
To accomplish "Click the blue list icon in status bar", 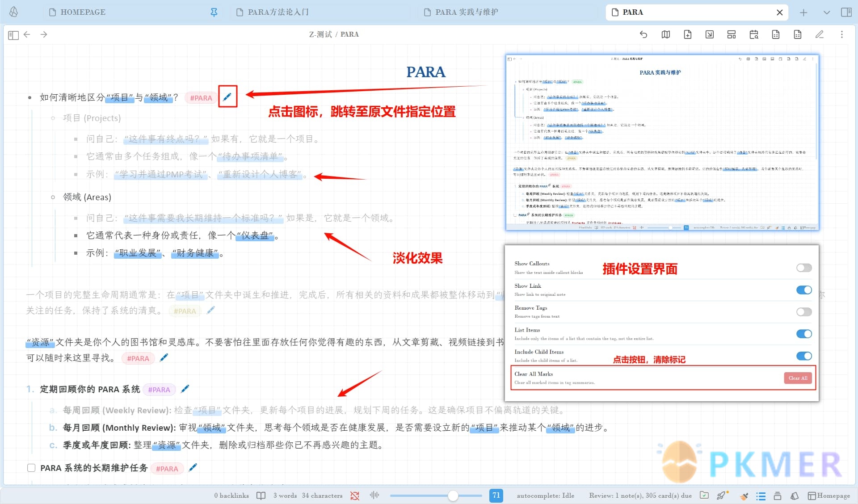I will click(x=761, y=496).
